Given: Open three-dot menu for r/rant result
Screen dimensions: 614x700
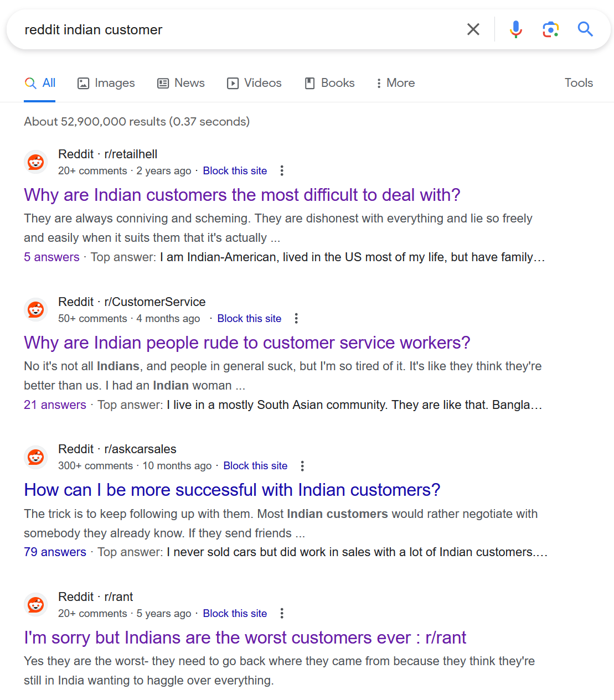Looking at the screenshot, I should coord(282,613).
